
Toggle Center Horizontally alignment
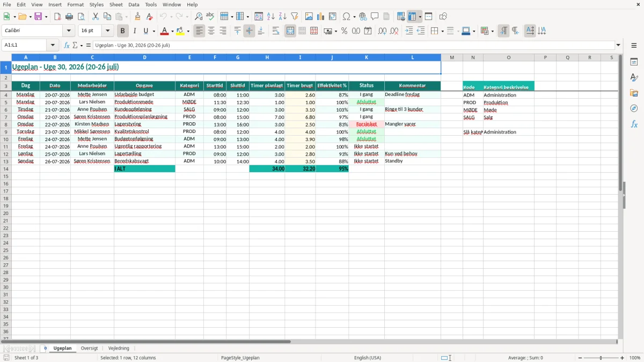(211, 31)
